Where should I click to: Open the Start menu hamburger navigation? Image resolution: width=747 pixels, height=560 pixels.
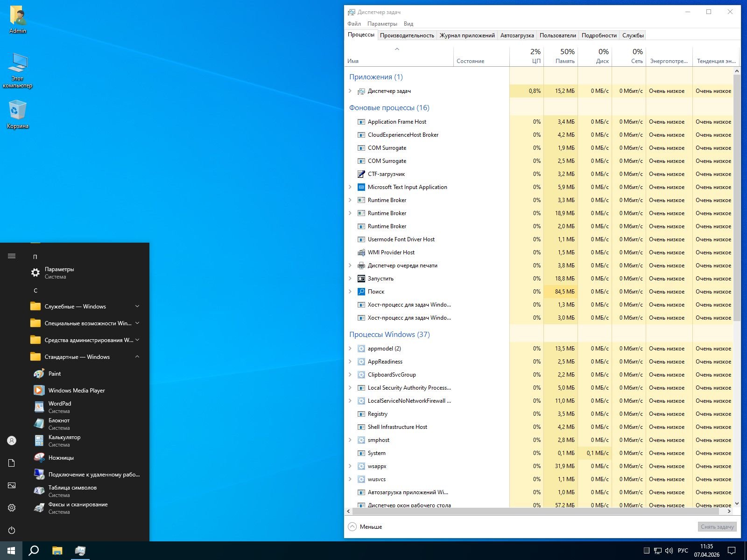point(12,256)
